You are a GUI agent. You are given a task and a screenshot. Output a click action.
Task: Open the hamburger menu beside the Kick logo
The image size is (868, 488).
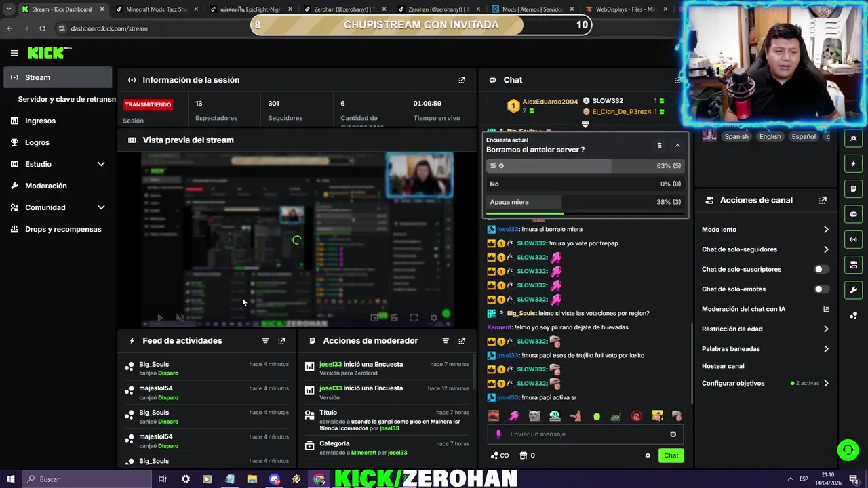(14, 53)
